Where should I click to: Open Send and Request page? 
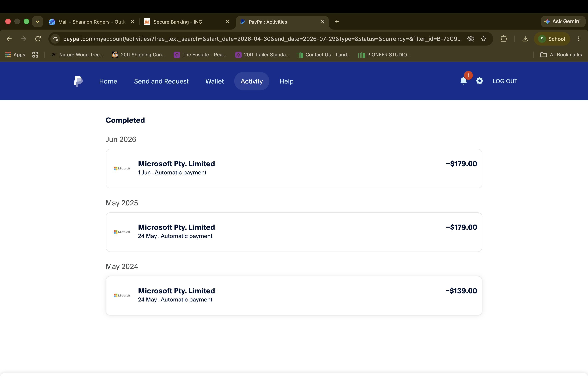(x=161, y=81)
